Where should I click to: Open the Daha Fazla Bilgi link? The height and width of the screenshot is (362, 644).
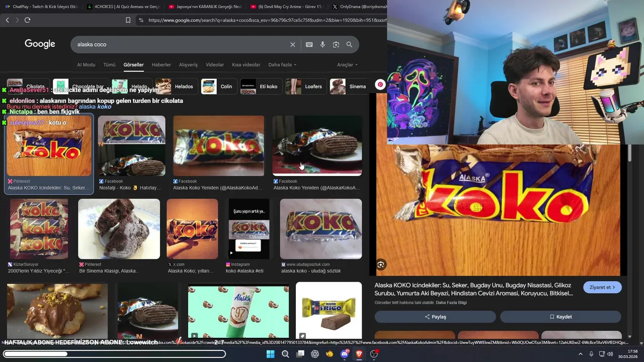point(451,303)
